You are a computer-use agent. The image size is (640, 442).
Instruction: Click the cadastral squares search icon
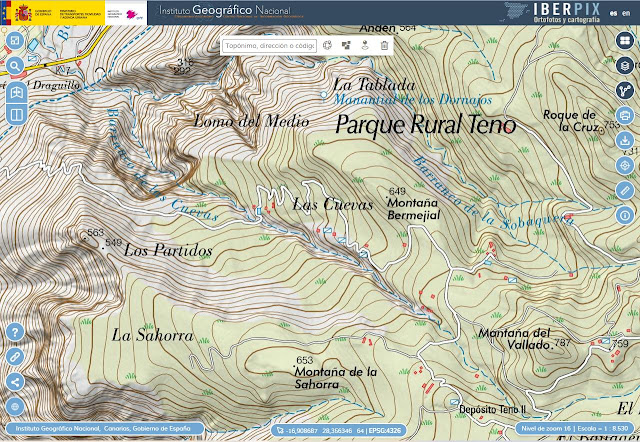click(x=346, y=45)
